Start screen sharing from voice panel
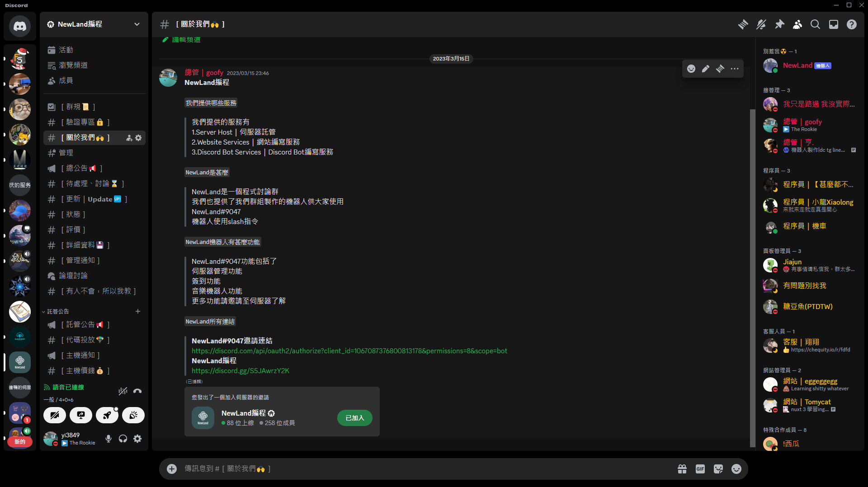The width and height of the screenshot is (868, 487). [x=81, y=415]
